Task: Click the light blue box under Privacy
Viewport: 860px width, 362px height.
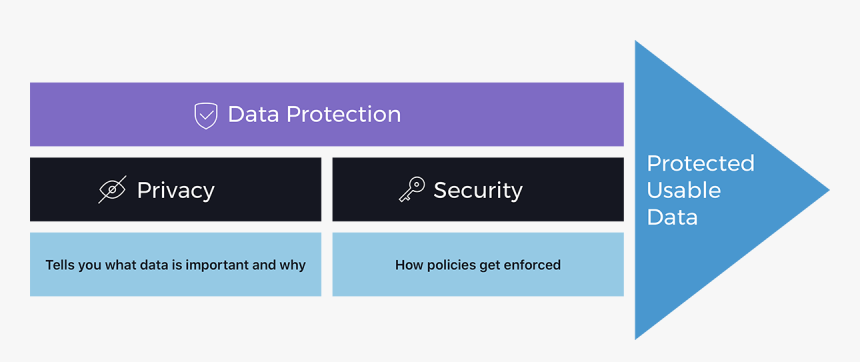Action: click(x=176, y=264)
